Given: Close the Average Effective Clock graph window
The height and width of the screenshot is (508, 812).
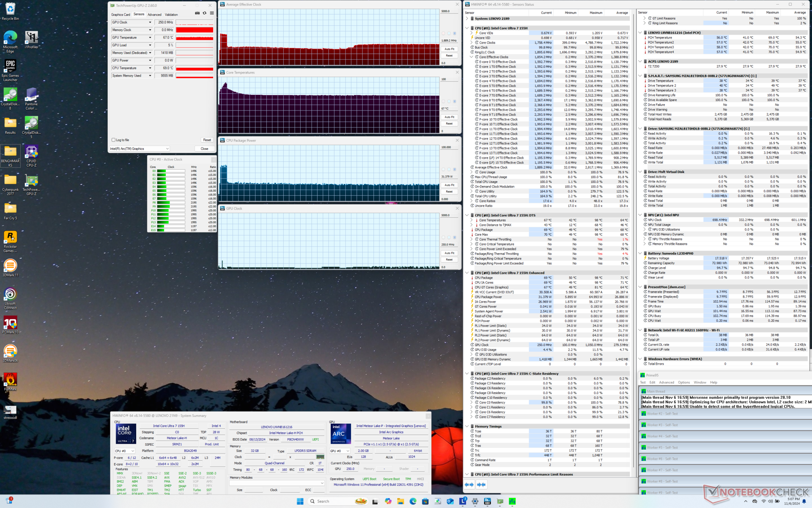Looking at the screenshot, I should pyautogui.click(x=457, y=5).
